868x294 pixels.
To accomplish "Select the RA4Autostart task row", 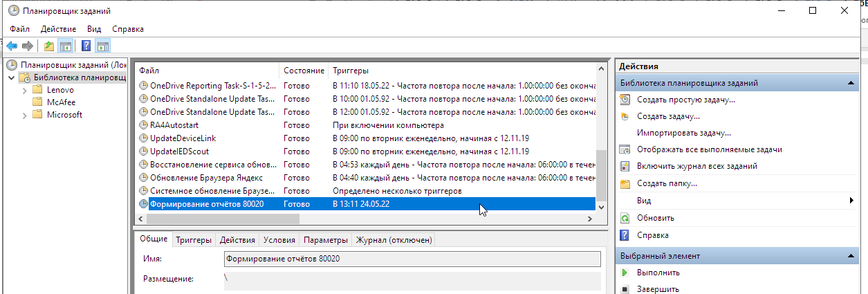I will pyautogui.click(x=367, y=125).
